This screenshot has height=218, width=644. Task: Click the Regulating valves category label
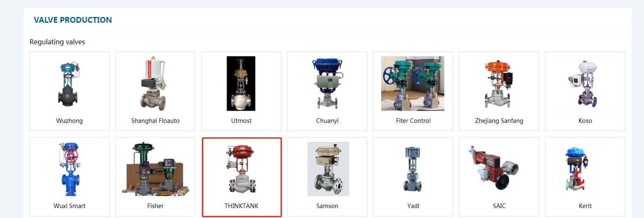coord(57,42)
